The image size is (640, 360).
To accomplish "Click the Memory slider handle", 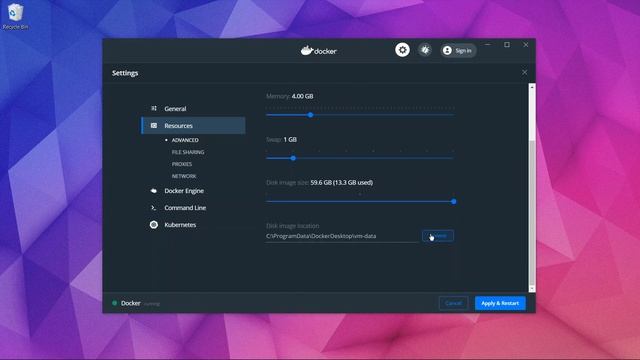I will (311, 115).
